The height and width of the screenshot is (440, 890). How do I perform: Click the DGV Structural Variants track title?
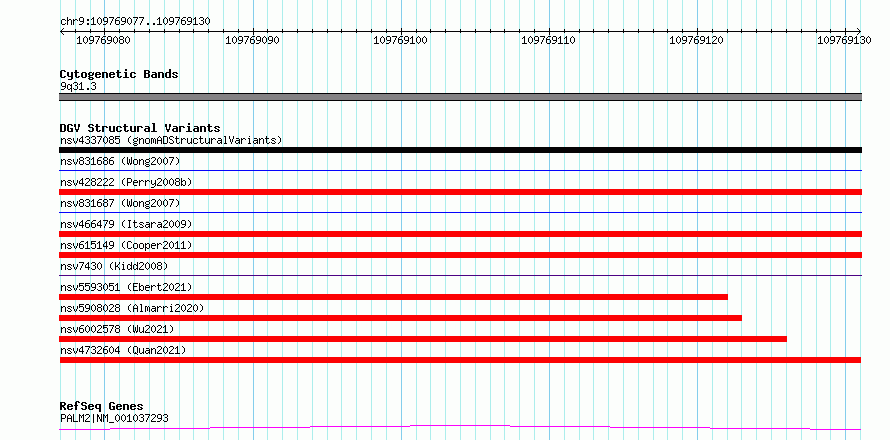pos(140,128)
